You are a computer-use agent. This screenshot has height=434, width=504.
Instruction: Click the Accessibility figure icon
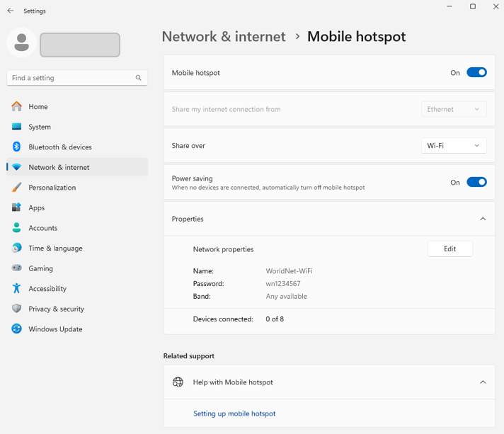coord(16,289)
